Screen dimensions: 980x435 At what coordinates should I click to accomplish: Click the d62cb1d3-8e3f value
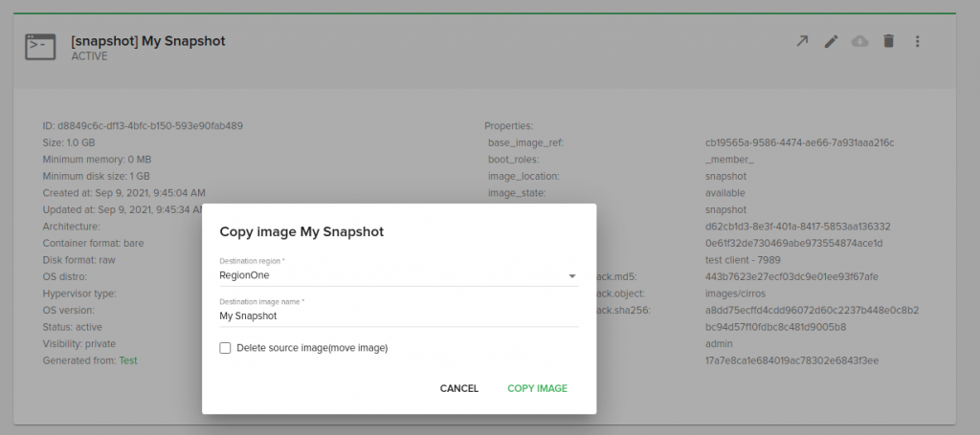tap(797, 227)
